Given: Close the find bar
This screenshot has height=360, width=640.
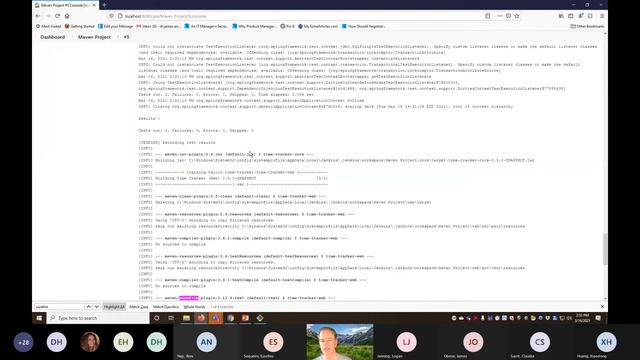Looking at the screenshot, I should click(x=602, y=307).
